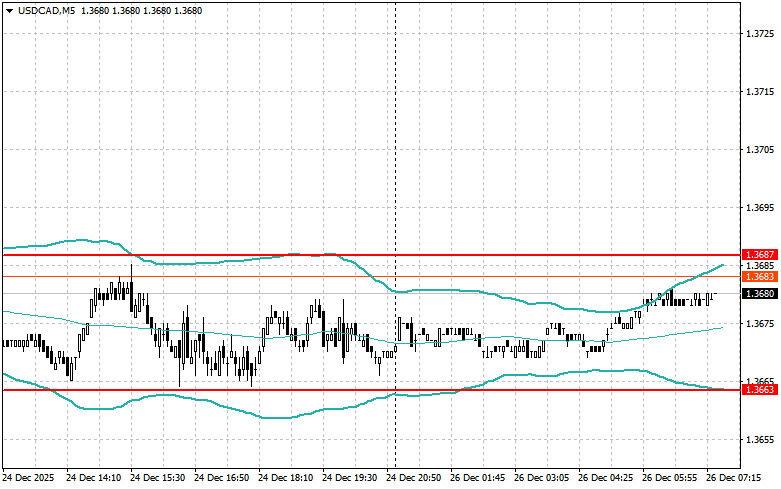Click the 1.3655 price scale value

(760, 440)
